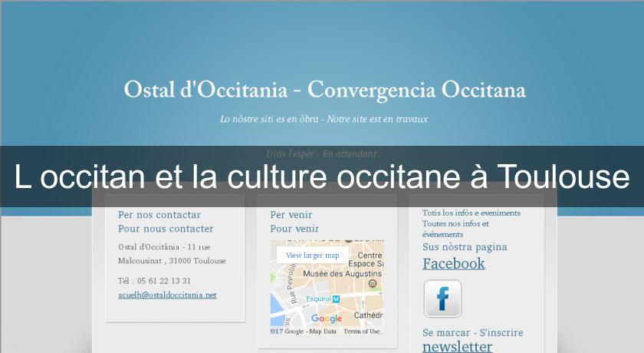Select the Notre site est en travaux subtitle
Screen dimensions: 644x353
click(x=377, y=119)
